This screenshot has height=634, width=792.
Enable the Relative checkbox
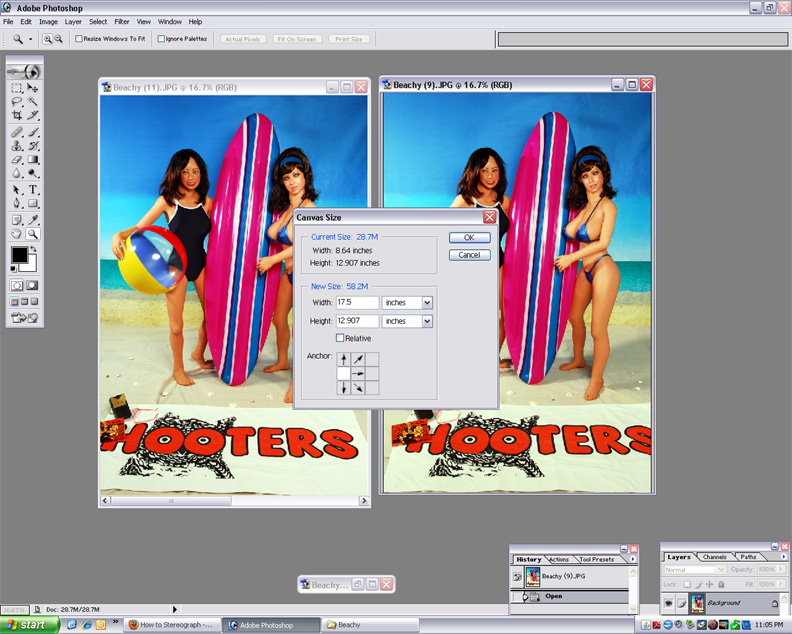(340, 338)
